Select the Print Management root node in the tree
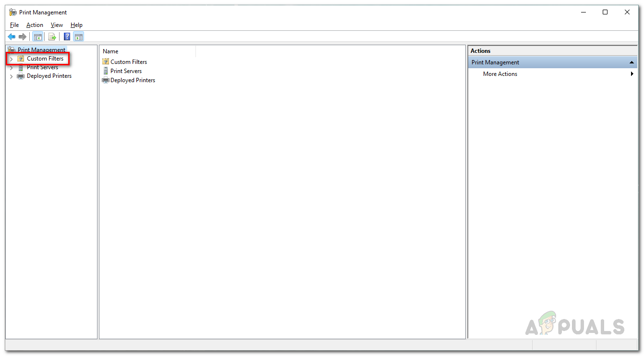The image size is (644, 356). pos(41,50)
